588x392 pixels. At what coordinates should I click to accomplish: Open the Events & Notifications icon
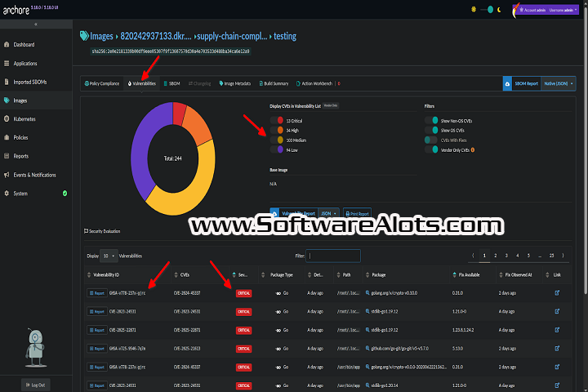tap(8, 175)
